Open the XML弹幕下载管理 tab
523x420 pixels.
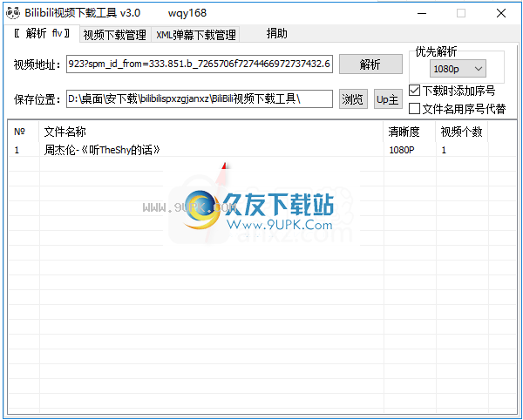coord(196,34)
